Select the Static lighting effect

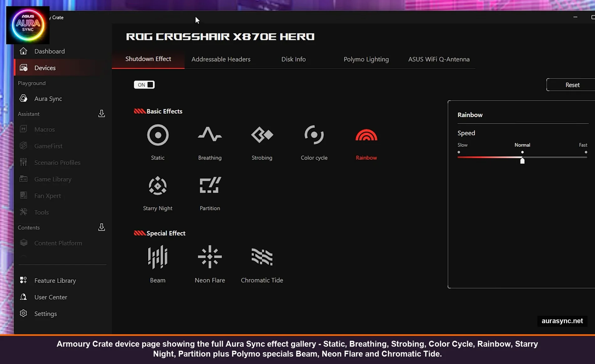tap(158, 135)
